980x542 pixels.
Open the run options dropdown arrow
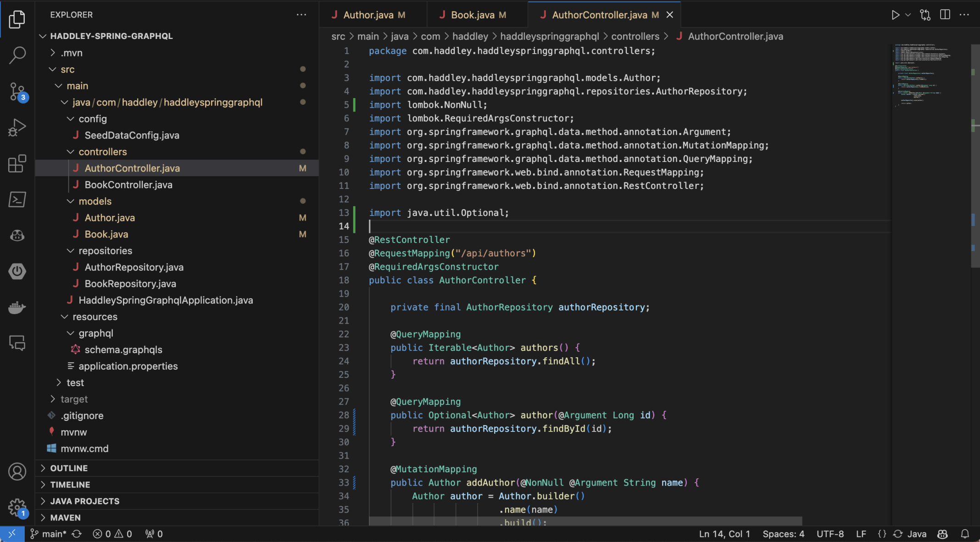(x=908, y=15)
